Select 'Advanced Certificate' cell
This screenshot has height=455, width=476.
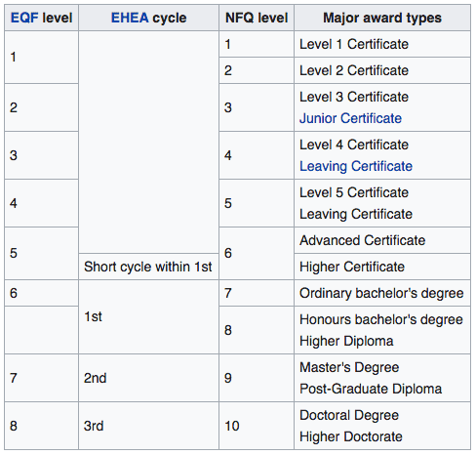382,240
